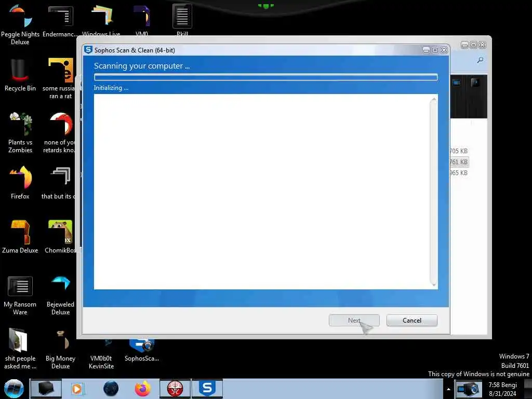Select the My Ransom Ware desktop icon
532x399 pixels.
click(20, 296)
